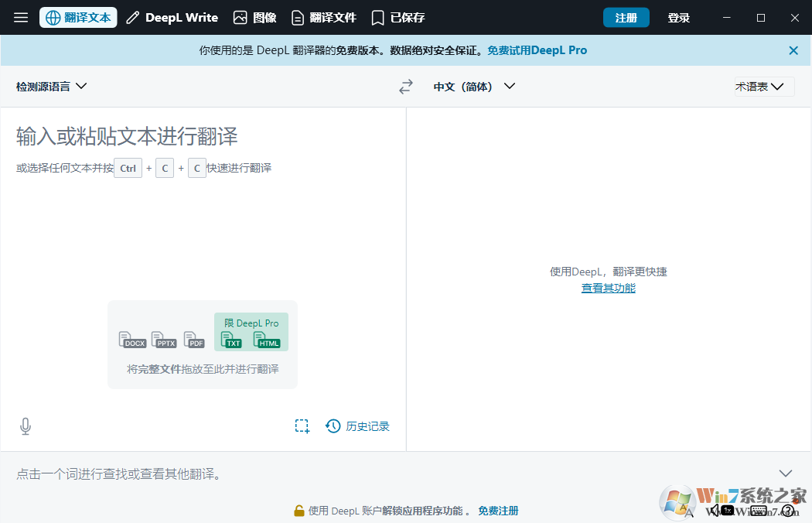Viewport: 812px width, 523px height.
Task: Open 历史记录 translation history
Action: [x=357, y=426]
